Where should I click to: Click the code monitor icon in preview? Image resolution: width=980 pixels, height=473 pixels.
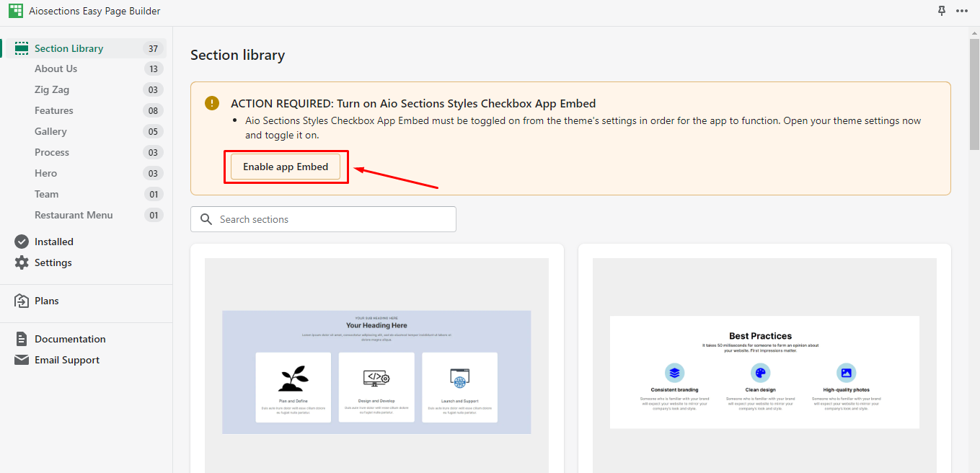point(376,378)
